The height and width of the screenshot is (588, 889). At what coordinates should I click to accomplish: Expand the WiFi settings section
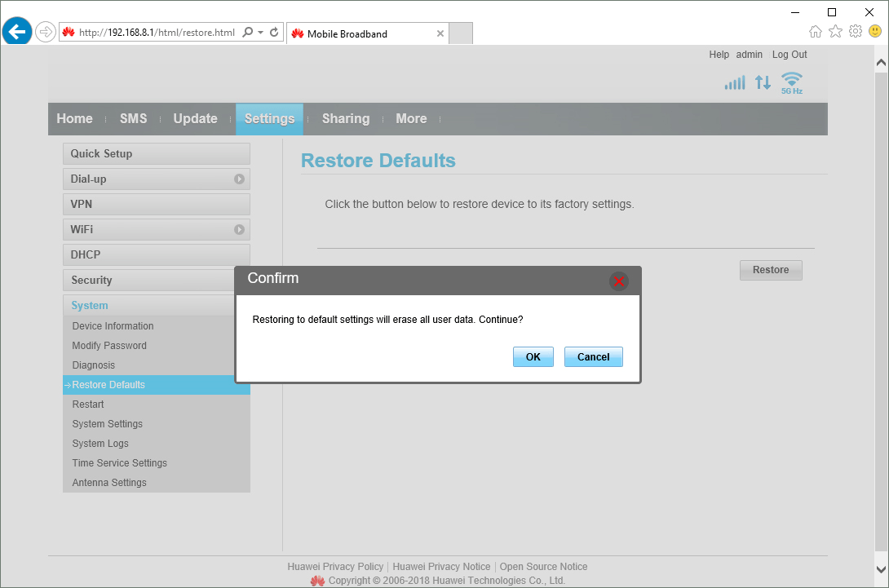point(239,229)
